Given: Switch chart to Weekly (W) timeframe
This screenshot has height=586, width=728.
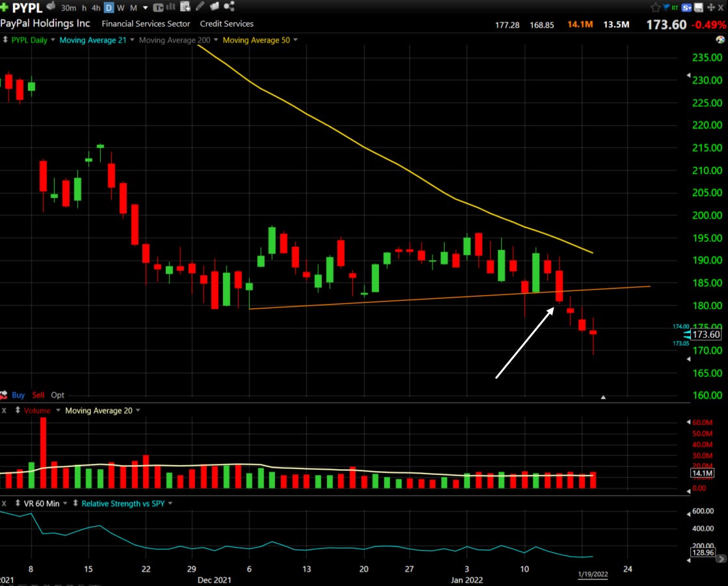Looking at the screenshot, I should click(x=121, y=8).
